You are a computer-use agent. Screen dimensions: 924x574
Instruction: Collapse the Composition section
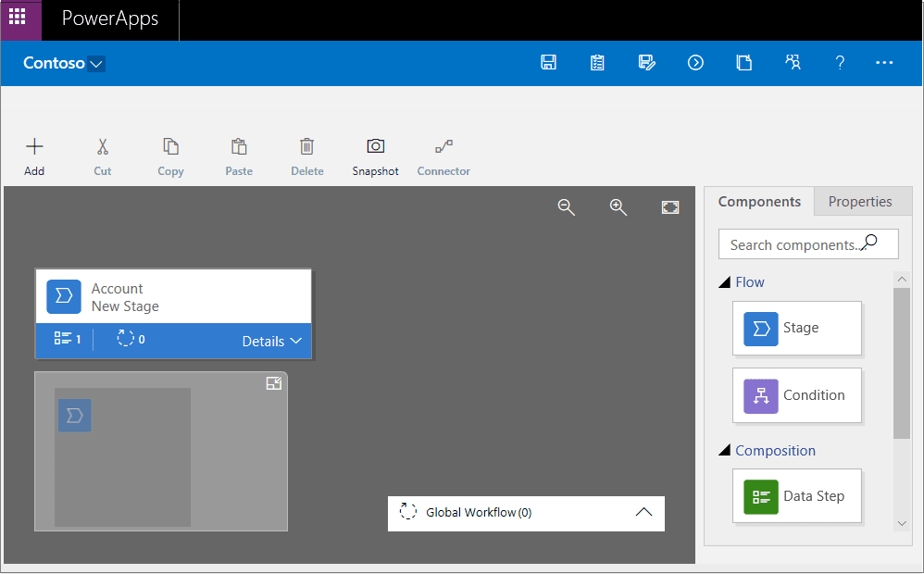coord(725,451)
